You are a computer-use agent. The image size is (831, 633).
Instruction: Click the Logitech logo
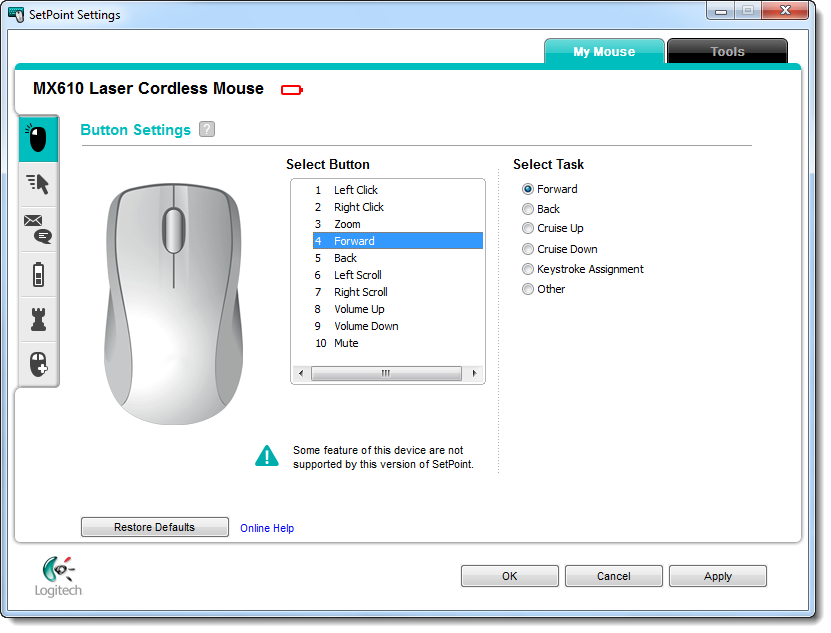58,577
